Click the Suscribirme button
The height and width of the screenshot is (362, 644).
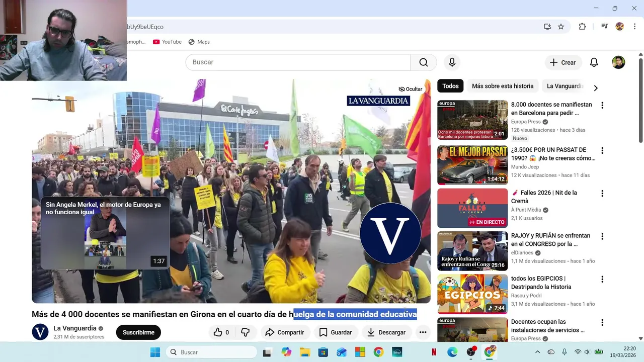click(138, 332)
